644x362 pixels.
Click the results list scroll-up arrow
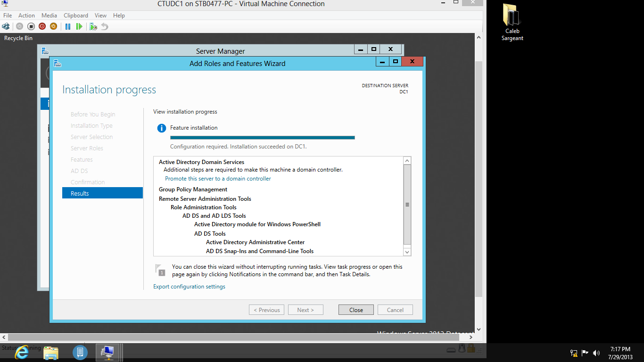(x=407, y=161)
